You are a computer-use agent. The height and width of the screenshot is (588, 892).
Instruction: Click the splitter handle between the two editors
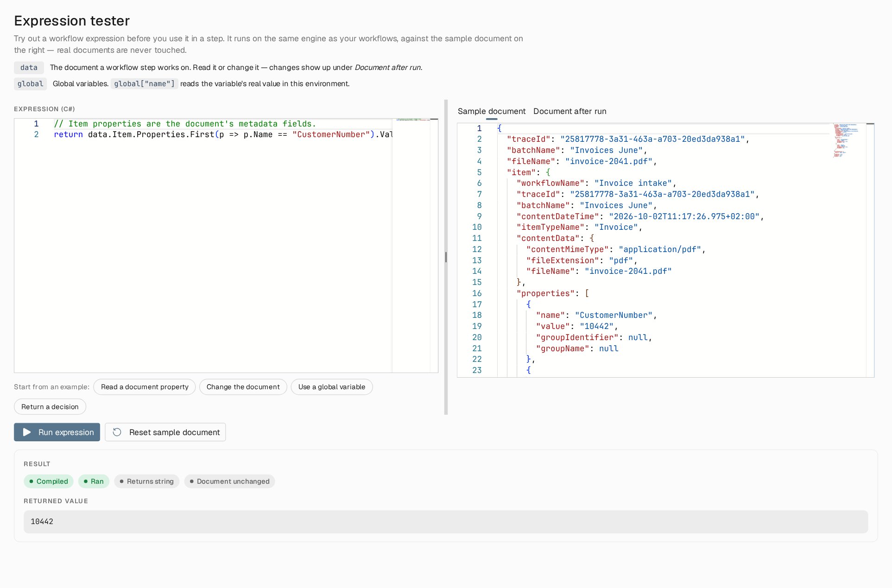446,257
